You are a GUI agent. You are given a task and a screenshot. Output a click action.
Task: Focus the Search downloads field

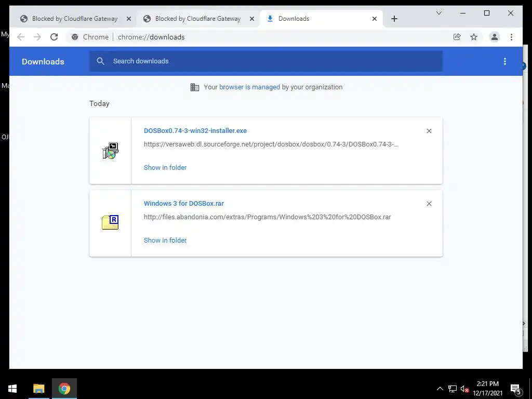pos(266,61)
